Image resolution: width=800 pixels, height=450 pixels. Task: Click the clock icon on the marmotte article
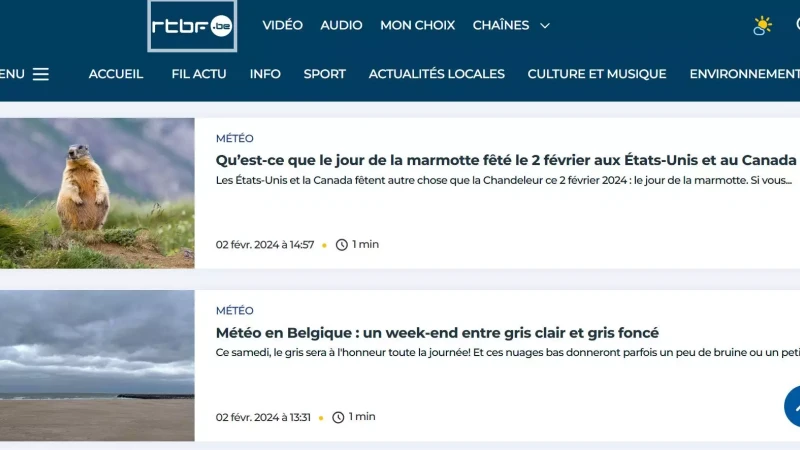341,245
